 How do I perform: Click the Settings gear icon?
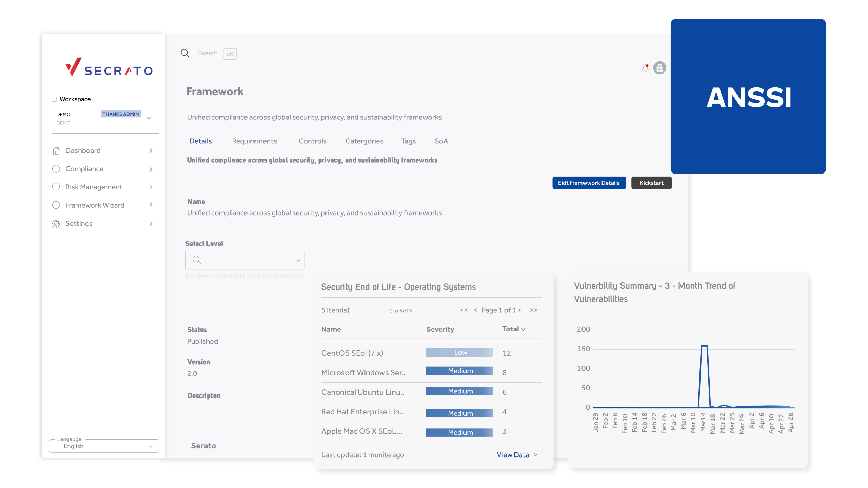56,224
